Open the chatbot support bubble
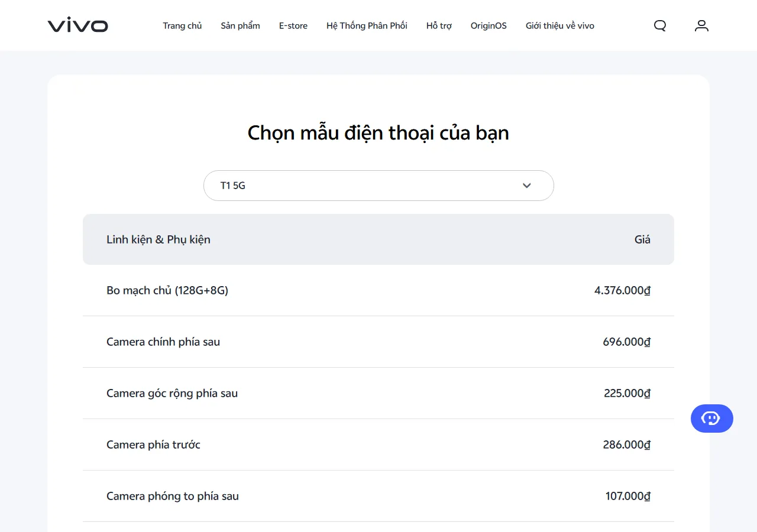Screen dimensions: 757x532 [711, 419]
